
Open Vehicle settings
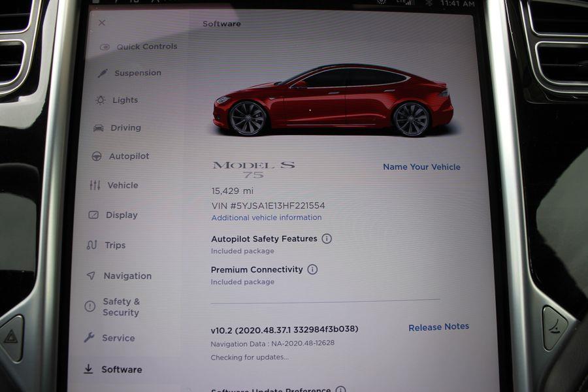point(114,186)
